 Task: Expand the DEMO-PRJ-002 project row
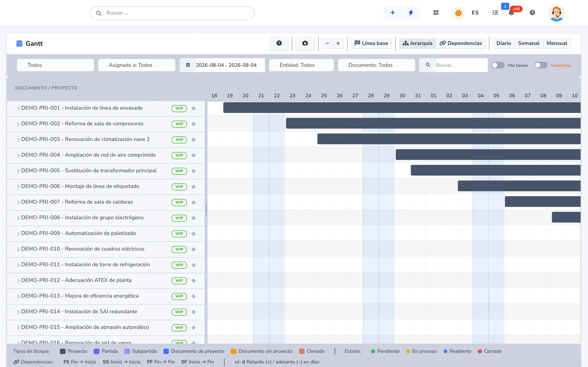(x=18, y=124)
